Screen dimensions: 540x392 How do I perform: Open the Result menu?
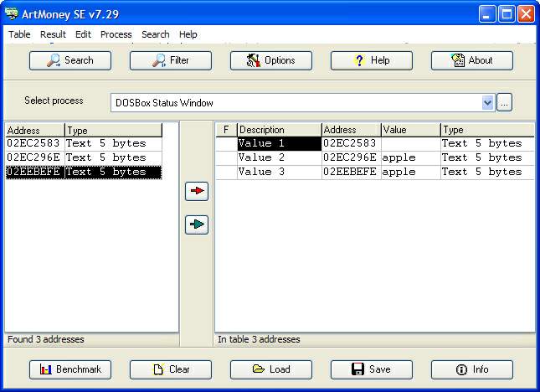53,34
